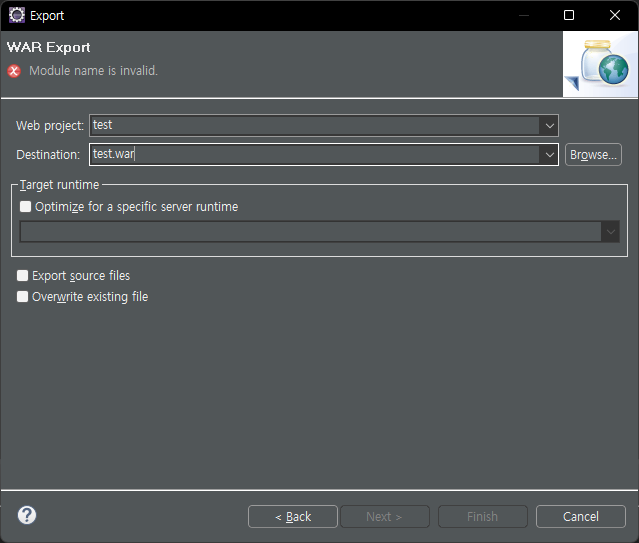Click the WAR Export heading
The width and height of the screenshot is (639, 543).
point(48,47)
